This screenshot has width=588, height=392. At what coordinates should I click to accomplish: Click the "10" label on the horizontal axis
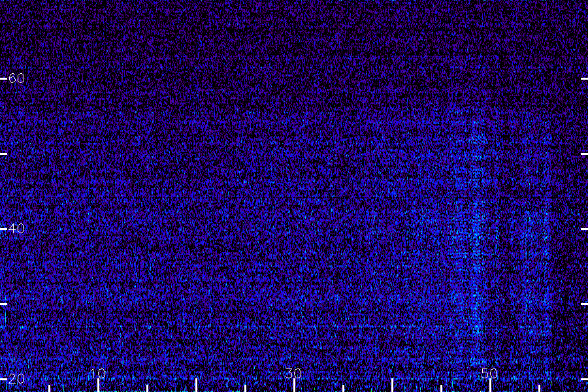point(97,373)
